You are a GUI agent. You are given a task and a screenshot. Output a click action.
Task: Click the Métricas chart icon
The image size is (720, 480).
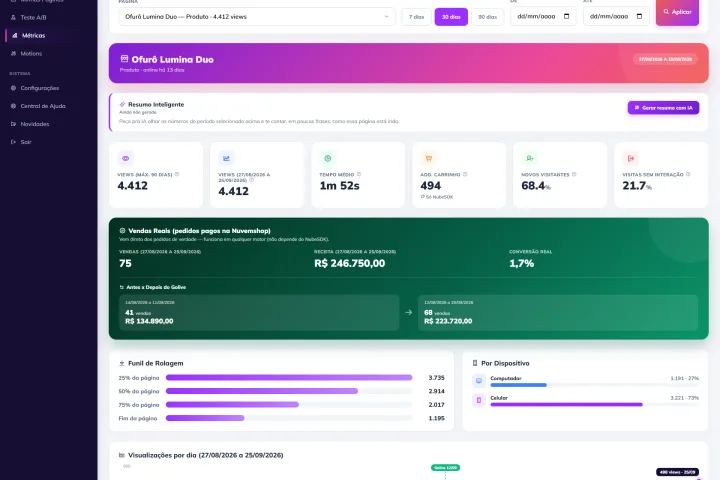(15, 35)
